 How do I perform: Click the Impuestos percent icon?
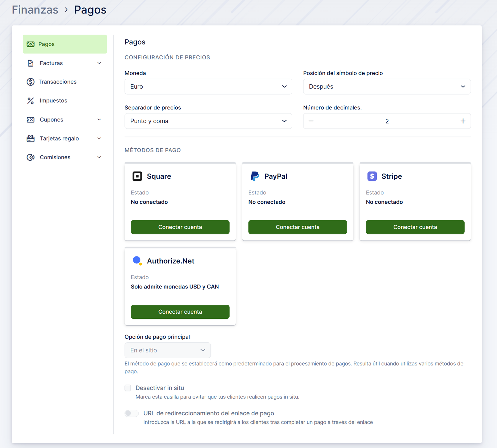click(30, 101)
